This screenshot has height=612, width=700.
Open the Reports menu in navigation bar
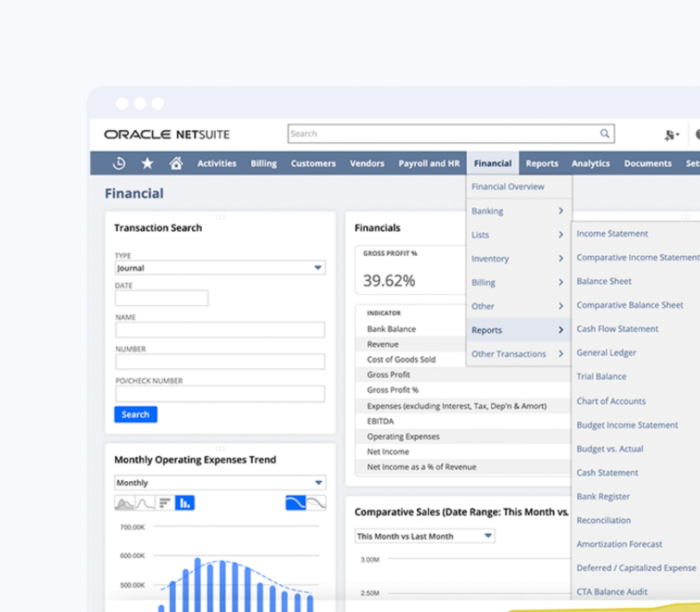(x=542, y=163)
